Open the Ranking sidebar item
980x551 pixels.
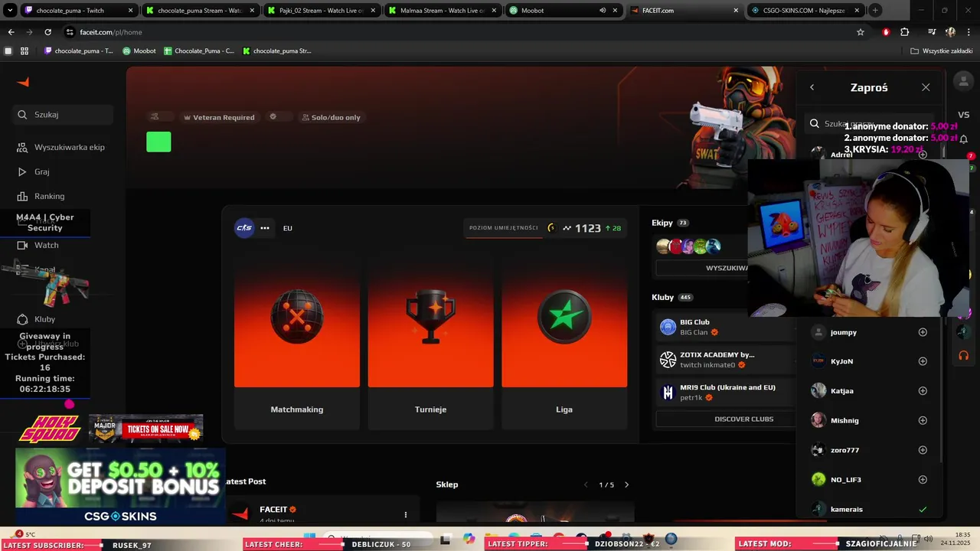(41, 196)
